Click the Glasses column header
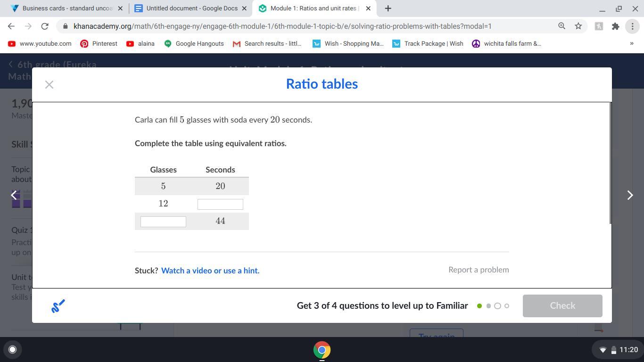The height and width of the screenshot is (362, 644). (x=163, y=170)
